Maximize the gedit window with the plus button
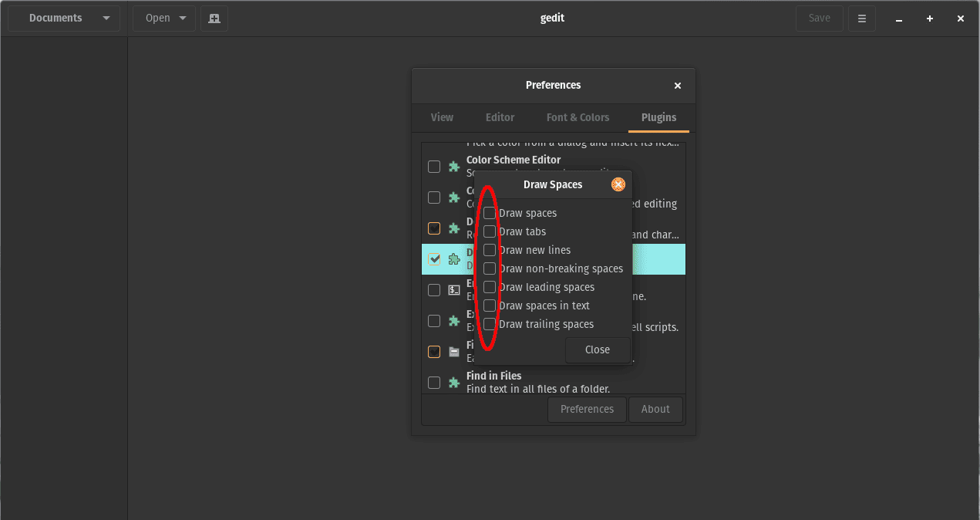Screen dimensions: 980x520 tap(930, 19)
